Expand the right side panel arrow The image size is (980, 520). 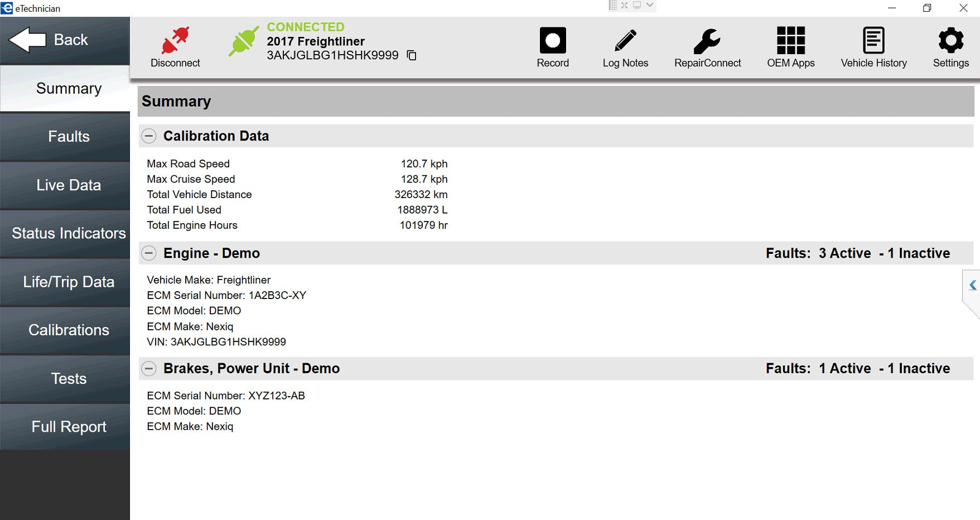click(972, 285)
